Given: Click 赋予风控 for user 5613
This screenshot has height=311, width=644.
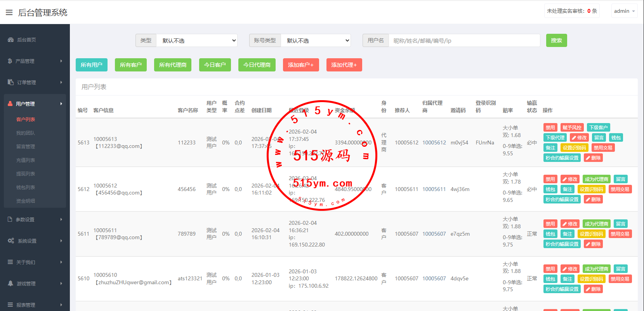Looking at the screenshot, I should pos(572,127).
